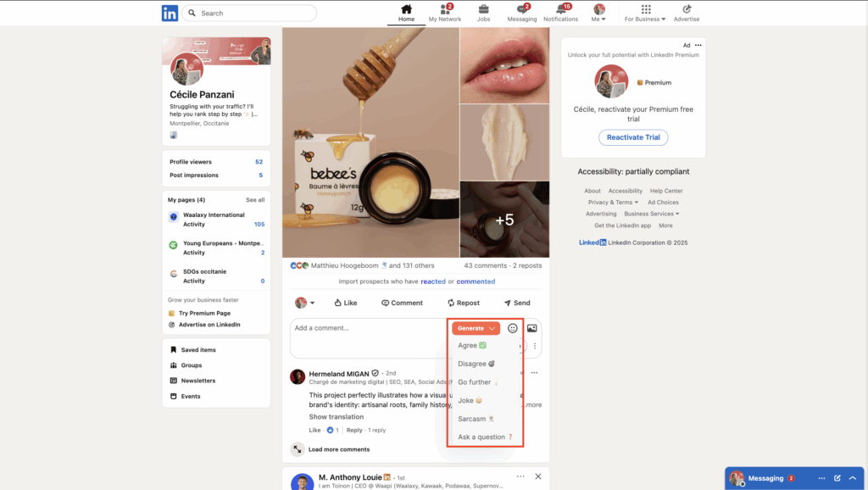
Task: Select the My Network icon in top navigation
Action: click(x=444, y=10)
